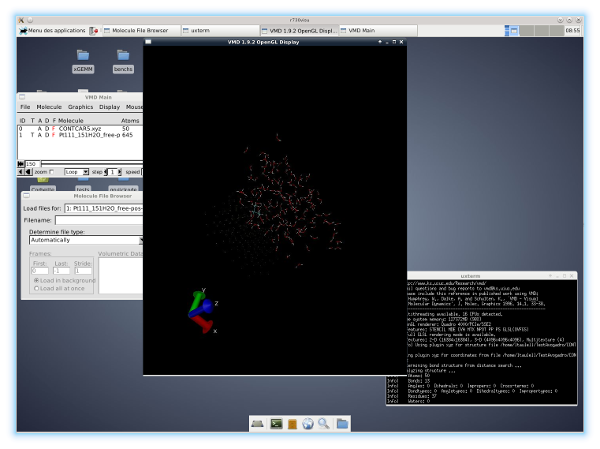The width and height of the screenshot is (600, 449).
Task: Click the Atoms column header
Action: (x=130, y=121)
